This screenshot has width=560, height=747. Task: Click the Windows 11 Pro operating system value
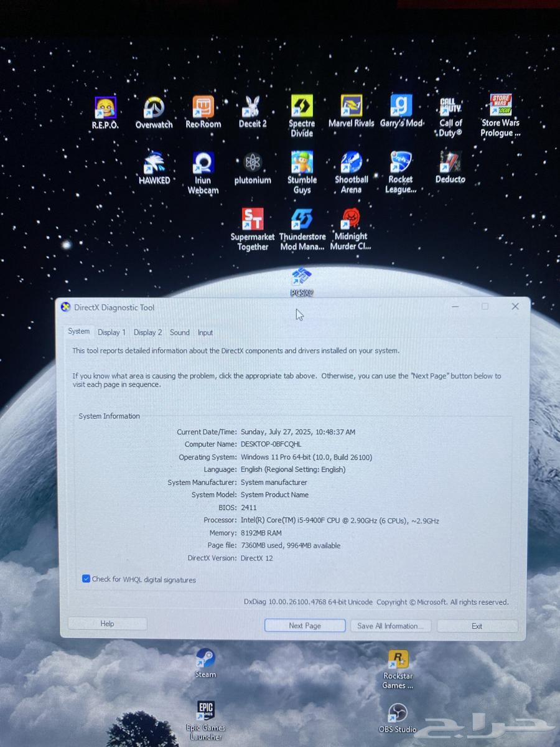306,457
